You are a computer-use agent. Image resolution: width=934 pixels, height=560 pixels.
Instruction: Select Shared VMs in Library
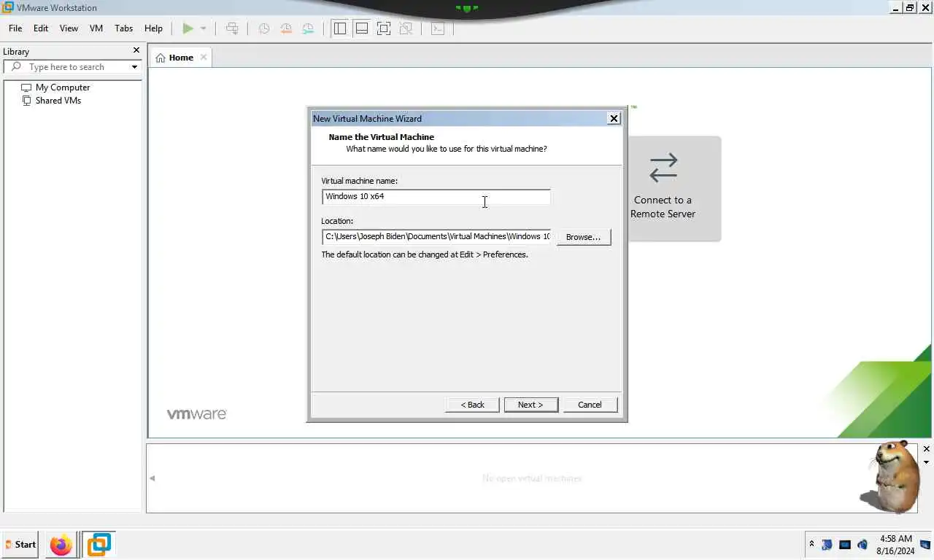[58, 101]
